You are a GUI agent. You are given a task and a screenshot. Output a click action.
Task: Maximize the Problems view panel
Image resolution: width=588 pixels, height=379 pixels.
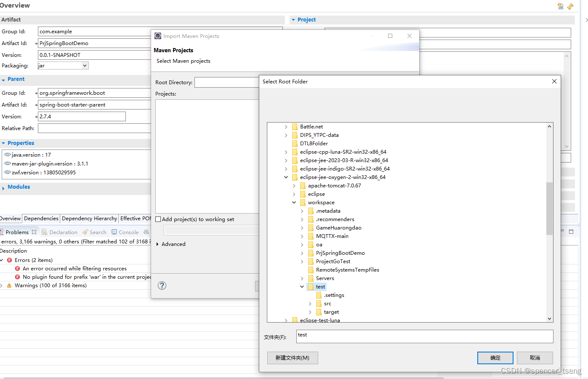(571, 231)
